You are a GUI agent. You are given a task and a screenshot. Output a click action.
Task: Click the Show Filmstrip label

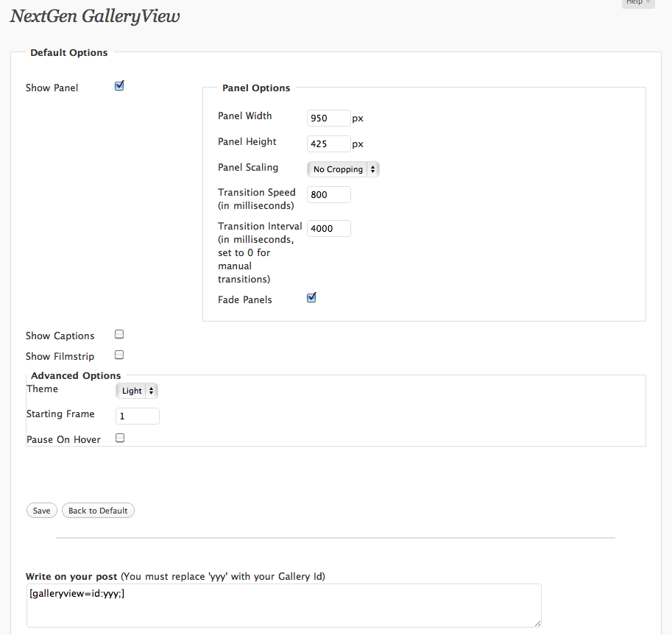tap(60, 356)
